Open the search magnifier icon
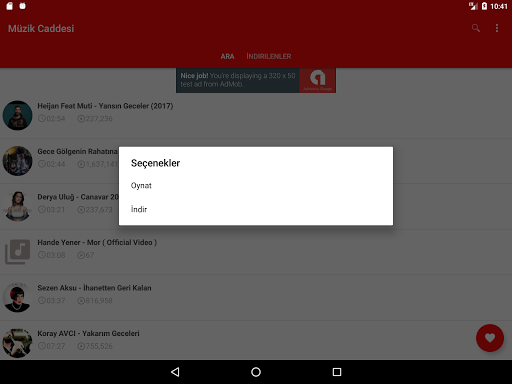512x384 pixels. click(476, 28)
